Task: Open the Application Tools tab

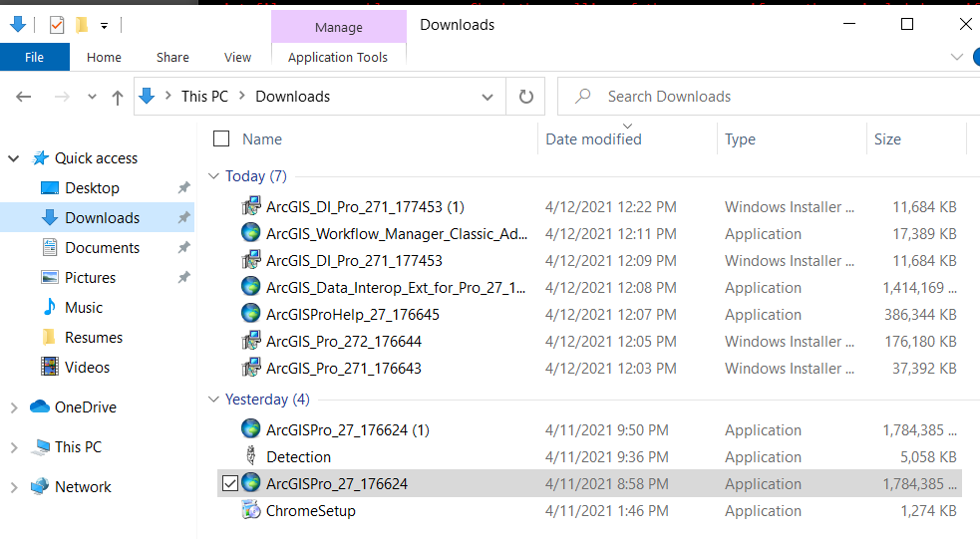Action: coord(338,58)
